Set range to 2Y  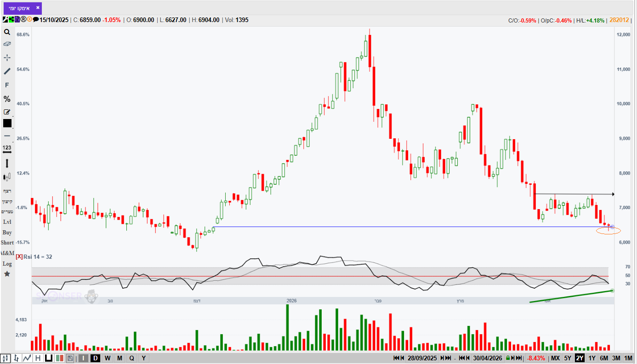(x=580, y=358)
